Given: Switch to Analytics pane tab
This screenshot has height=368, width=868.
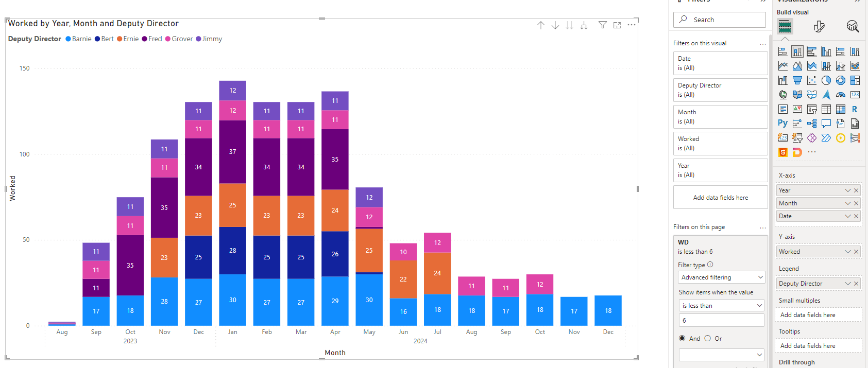Looking at the screenshot, I should pos(853,26).
